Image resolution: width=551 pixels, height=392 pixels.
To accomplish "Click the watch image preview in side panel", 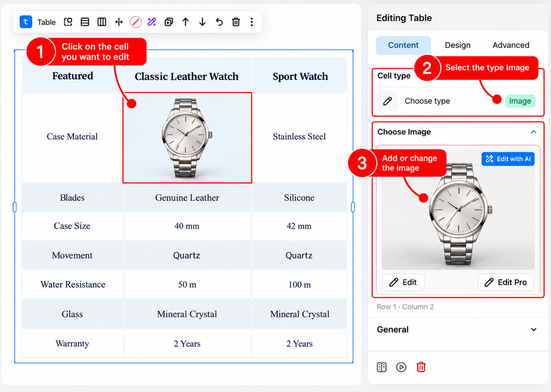I will click(458, 211).
